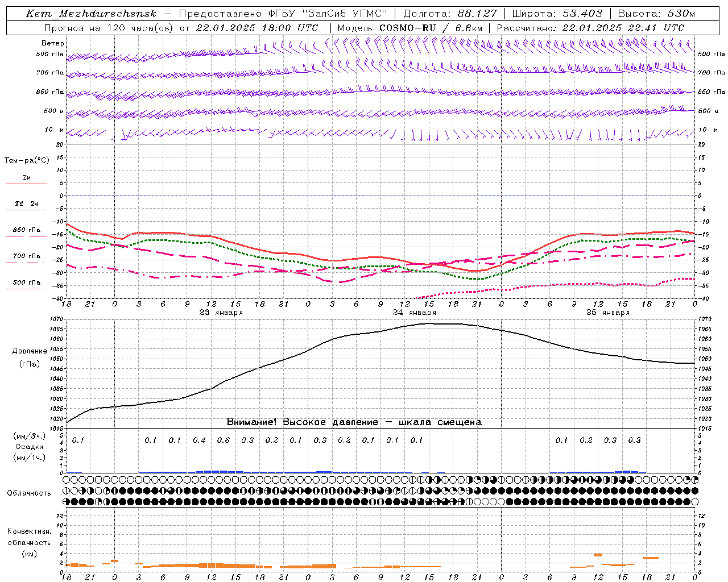Screen dimensions: 728x582
Task: Click the 0.6 precipitation value
Action: pos(224,440)
